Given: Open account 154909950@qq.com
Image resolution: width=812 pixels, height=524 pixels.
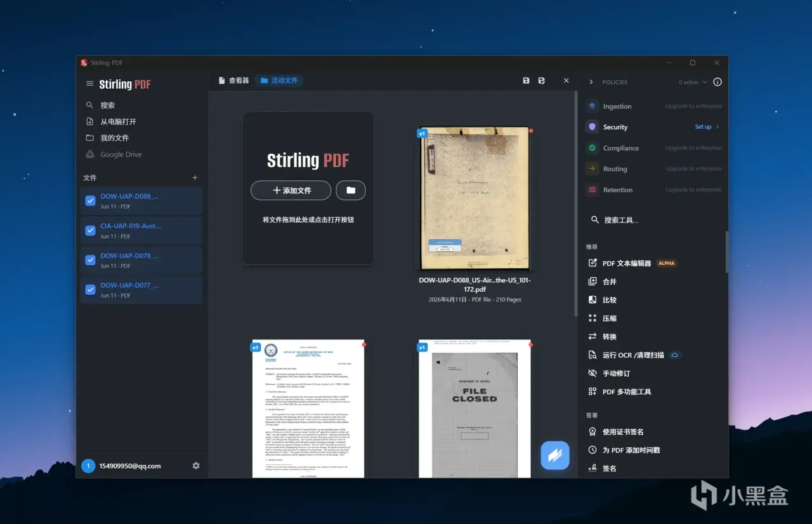Looking at the screenshot, I should click(130, 466).
